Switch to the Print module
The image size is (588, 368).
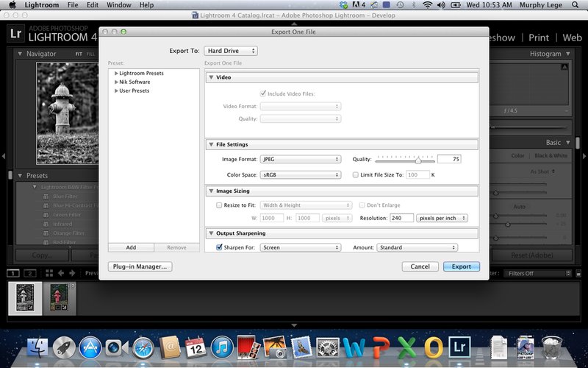(x=539, y=38)
